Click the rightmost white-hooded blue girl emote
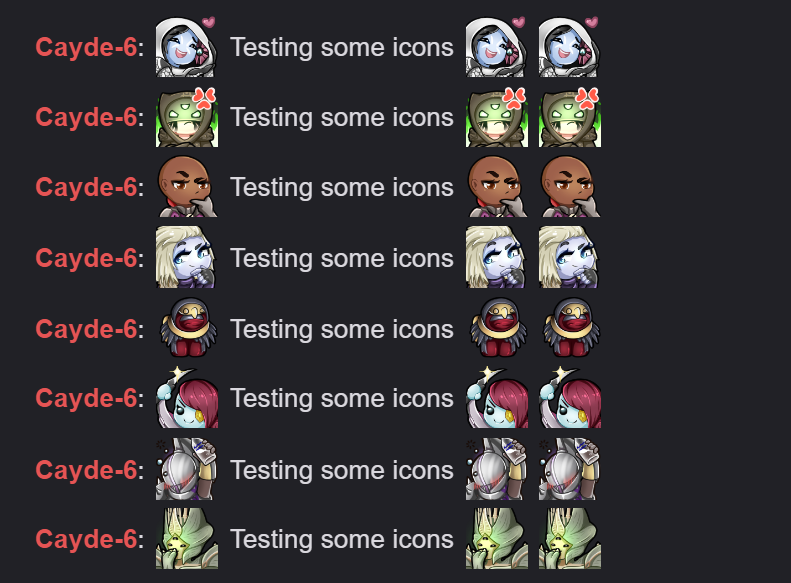This screenshot has width=791, height=583. point(569,47)
